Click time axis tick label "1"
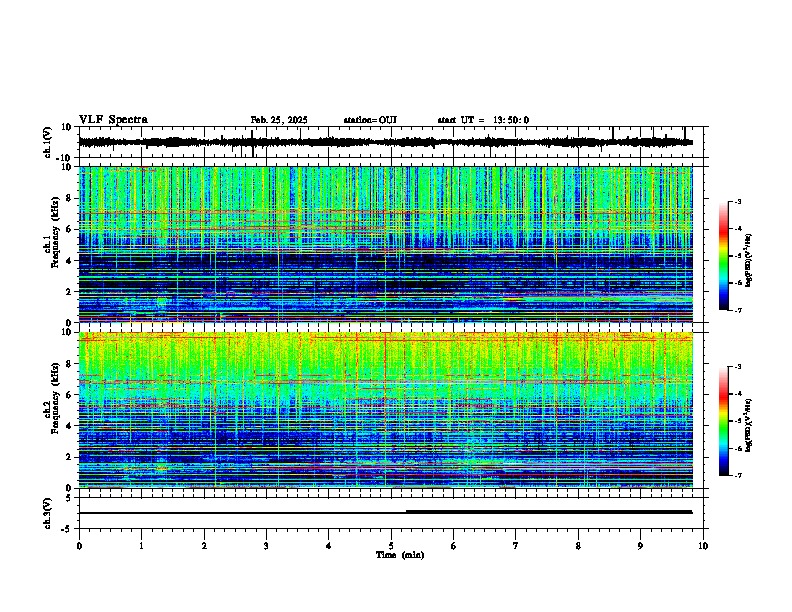The image size is (792, 612). coord(141,546)
